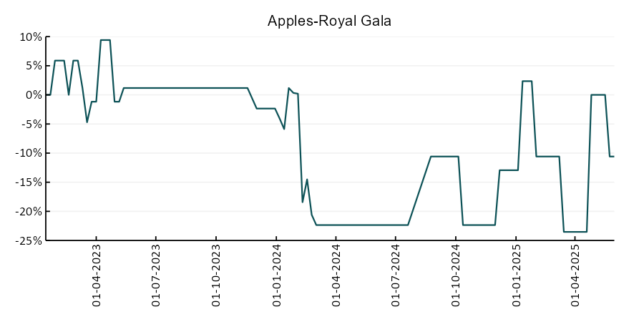
Task: Select the 01-07-2023 date label
Action: 157,275
